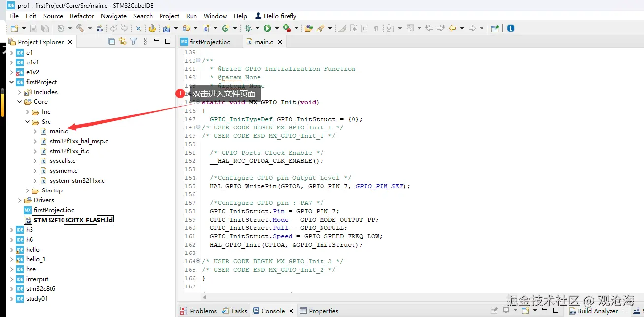The width and height of the screenshot is (644, 317).
Task: Click the blue information center icon
Action: click(x=511, y=29)
